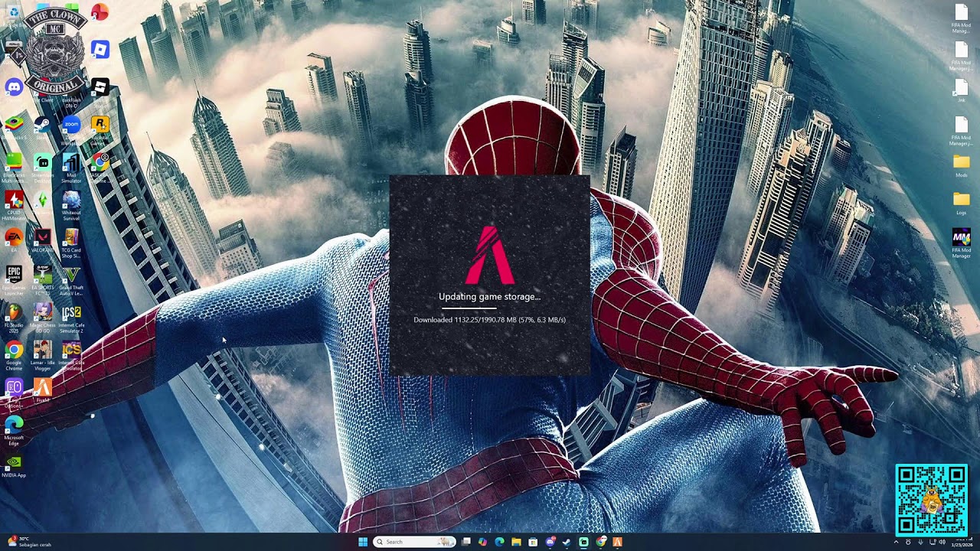Screen dimensions: 980x551
Task: Click the "Updating game storage..." text
Action: point(489,296)
